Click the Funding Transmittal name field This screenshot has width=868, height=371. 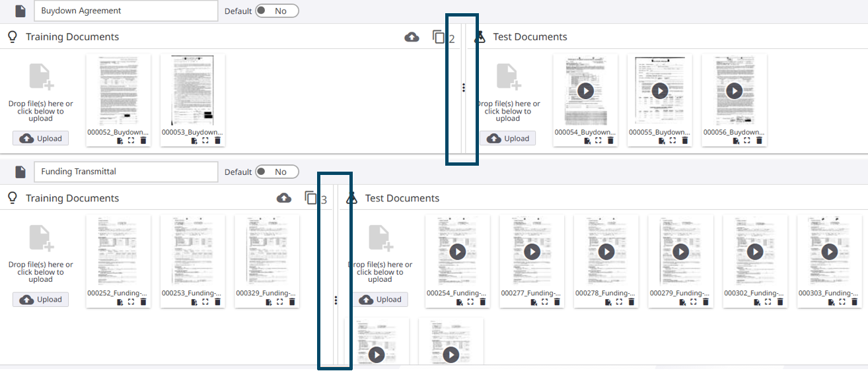coord(126,172)
